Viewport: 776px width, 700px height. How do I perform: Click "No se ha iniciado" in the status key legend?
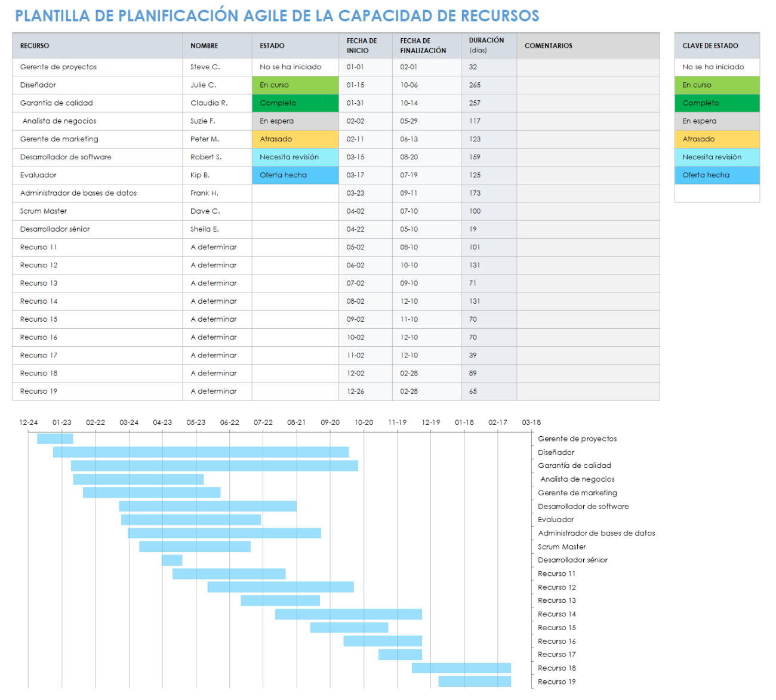[716, 67]
